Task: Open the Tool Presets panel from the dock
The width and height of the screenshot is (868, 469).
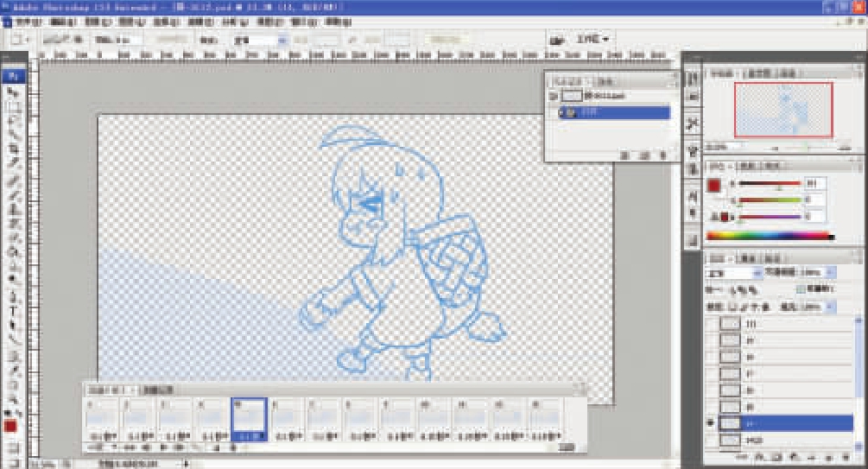Action: [692, 124]
